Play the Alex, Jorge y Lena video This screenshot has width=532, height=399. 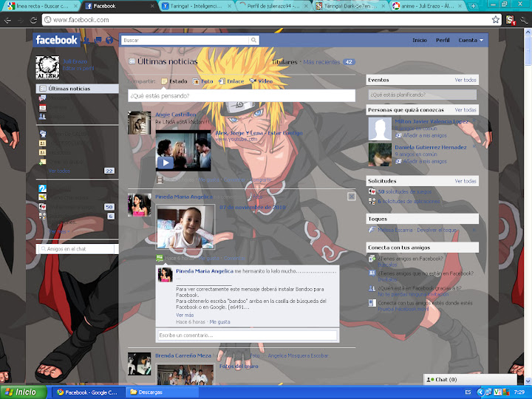click(166, 163)
